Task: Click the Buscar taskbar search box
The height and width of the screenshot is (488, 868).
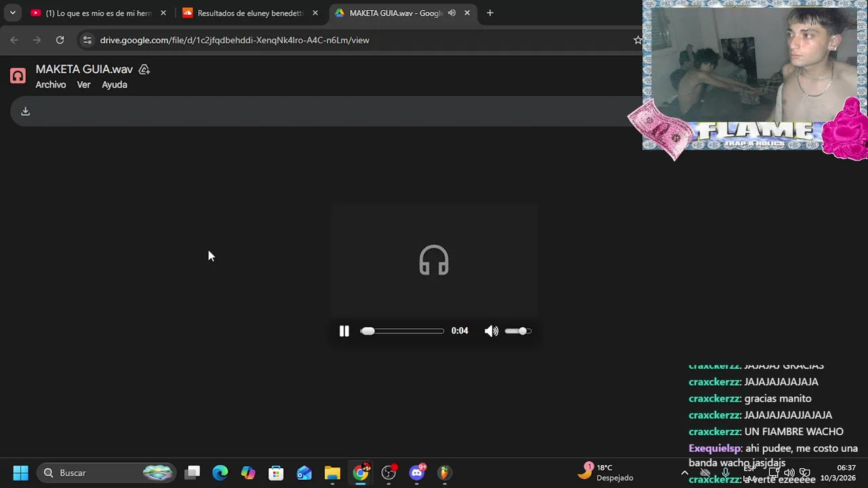Action: (107, 472)
